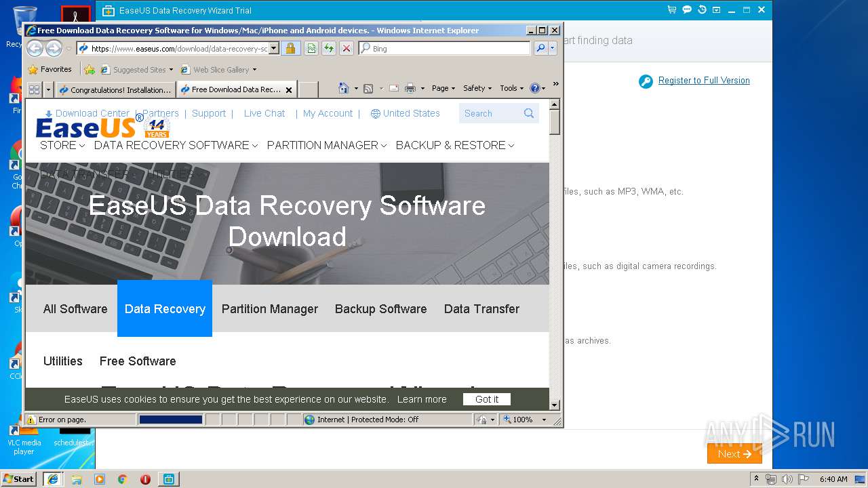Open Favorites star button
This screenshot has width=868, height=488.
pos(50,69)
